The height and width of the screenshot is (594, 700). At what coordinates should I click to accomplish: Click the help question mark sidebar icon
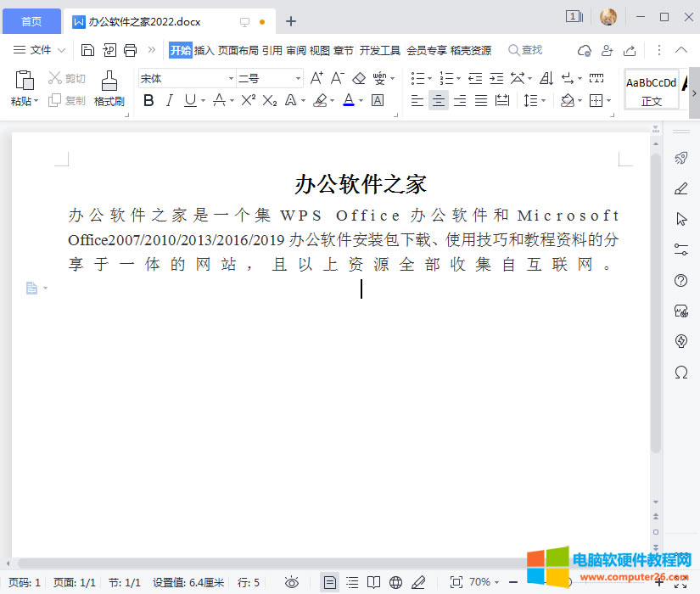pyautogui.click(x=680, y=281)
